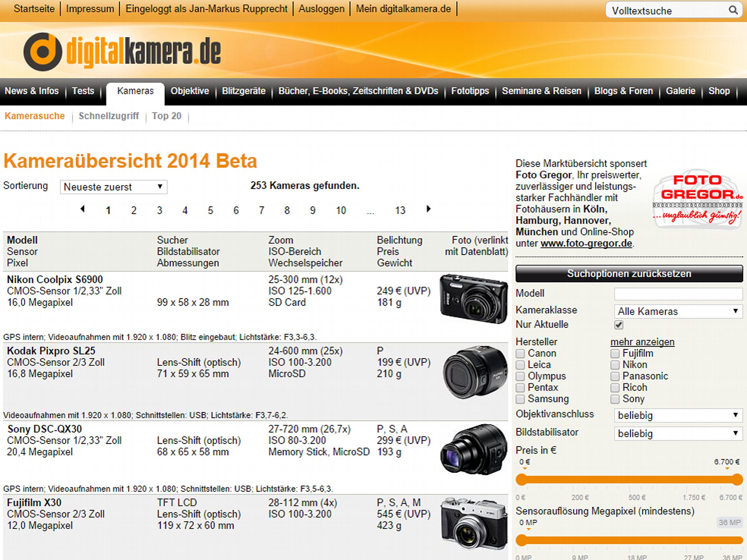Open Kodak Pixpro SL25 camera photo

pyautogui.click(x=475, y=372)
